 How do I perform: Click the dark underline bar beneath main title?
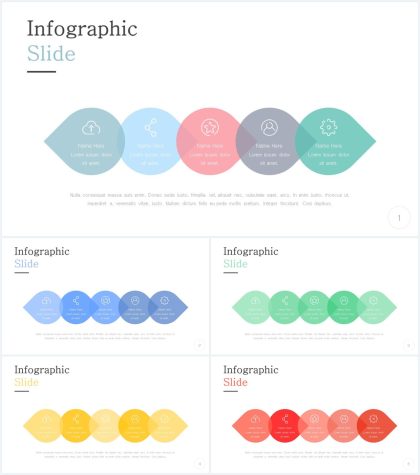coord(41,71)
